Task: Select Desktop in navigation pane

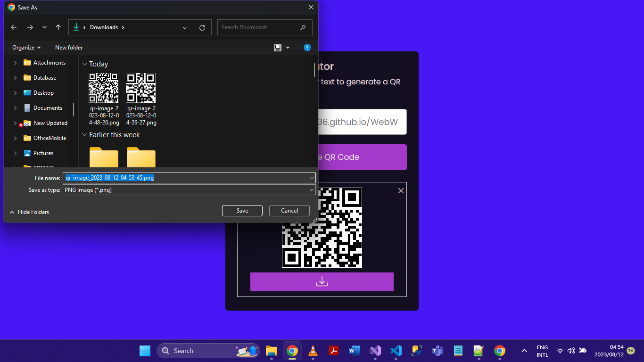Action: pos(43,93)
